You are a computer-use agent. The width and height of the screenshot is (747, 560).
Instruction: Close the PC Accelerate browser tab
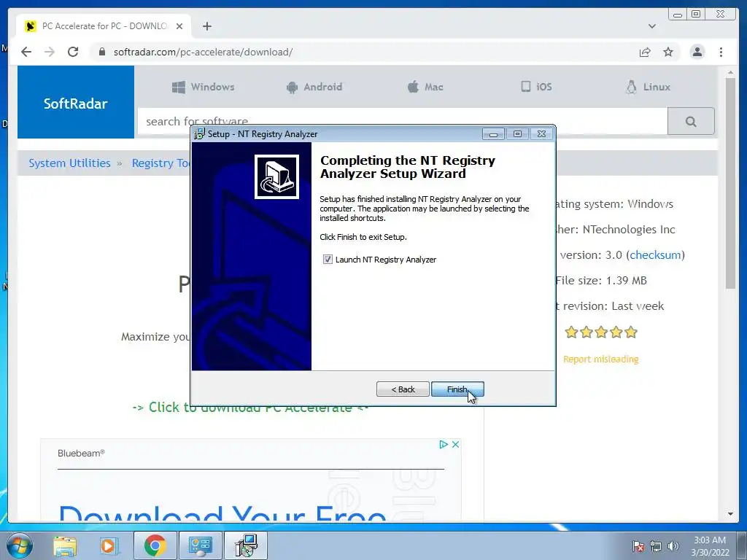click(x=179, y=26)
